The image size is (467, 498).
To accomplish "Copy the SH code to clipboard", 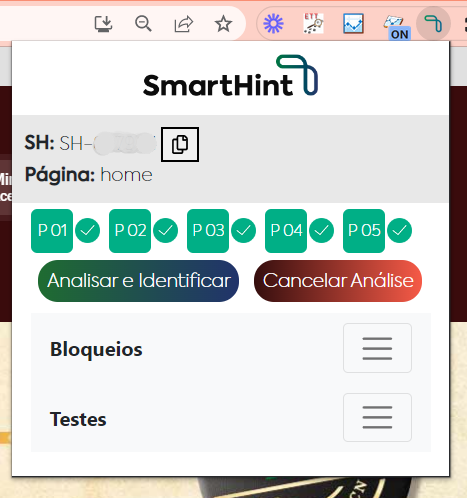I will pos(180,144).
